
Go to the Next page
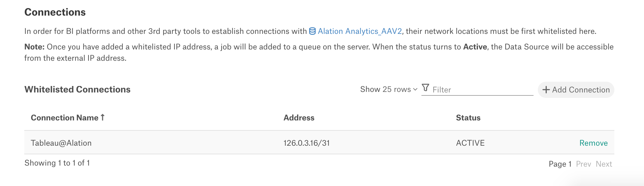[604, 164]
